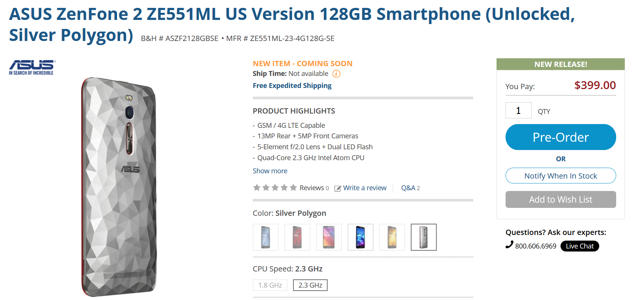
Task: Expand Reviews to see customer feedback
Action: tap(311, 188)
